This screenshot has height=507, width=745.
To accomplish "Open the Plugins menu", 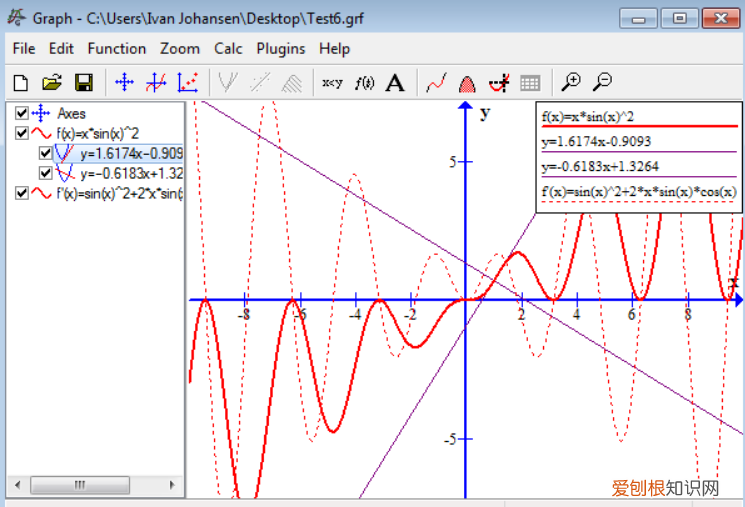I will point(281,48).
